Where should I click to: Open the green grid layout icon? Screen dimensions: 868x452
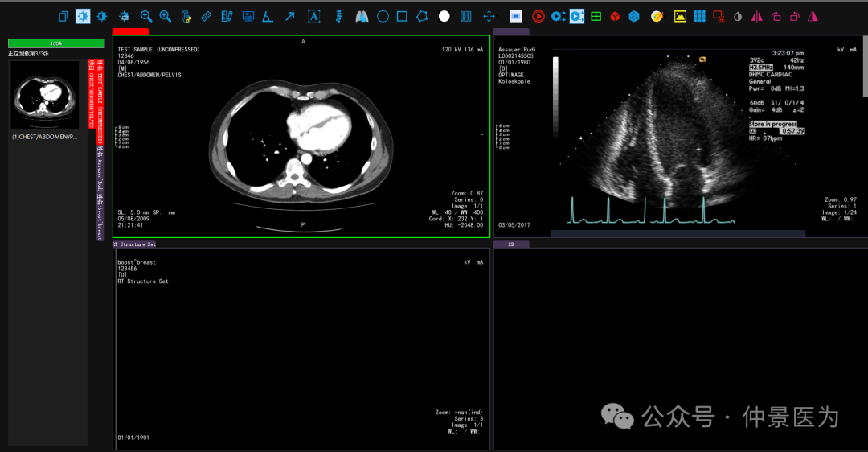[596, 16]
